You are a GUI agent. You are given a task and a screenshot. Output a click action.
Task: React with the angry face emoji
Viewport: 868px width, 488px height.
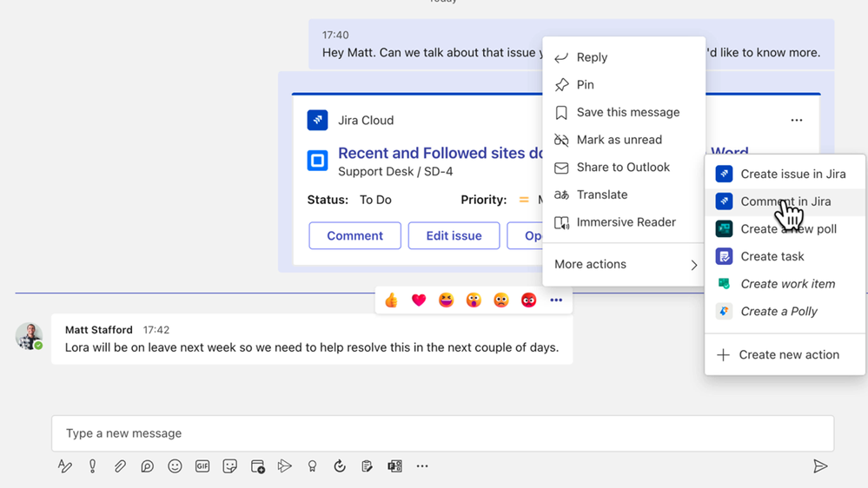pos(528,300)
